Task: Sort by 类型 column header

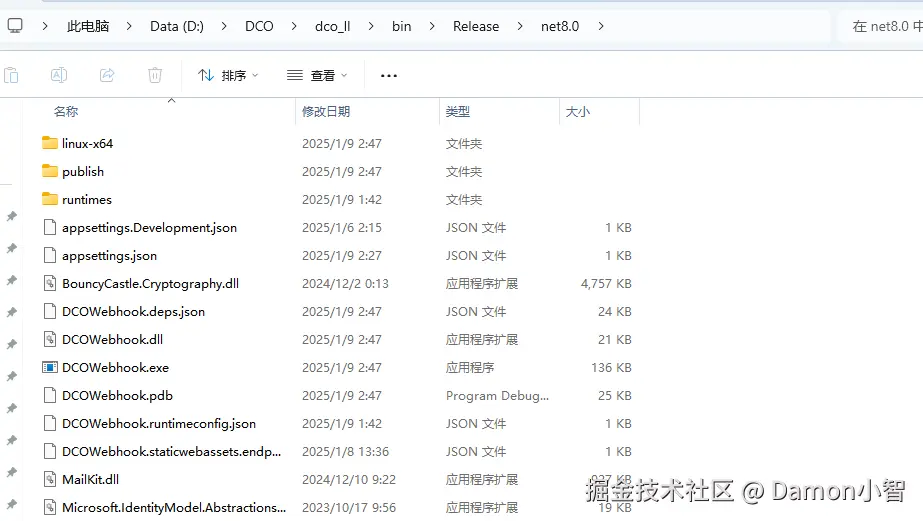Action: pyautogui.click(x=457, y=111)
